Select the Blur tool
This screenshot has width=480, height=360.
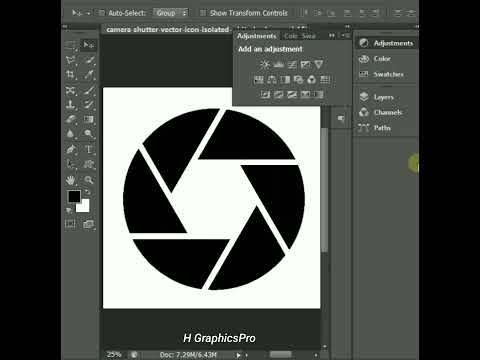click(71, 134)
